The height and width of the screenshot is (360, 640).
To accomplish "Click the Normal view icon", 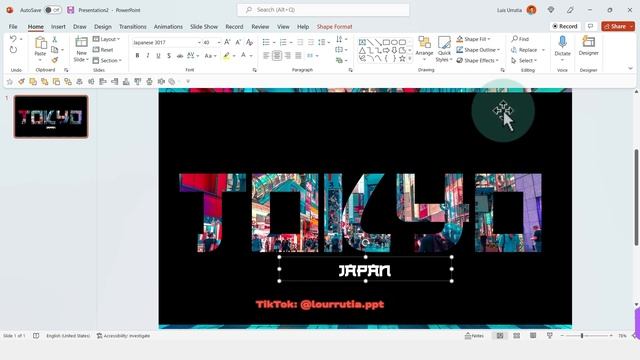I will [x=500, y=336].
